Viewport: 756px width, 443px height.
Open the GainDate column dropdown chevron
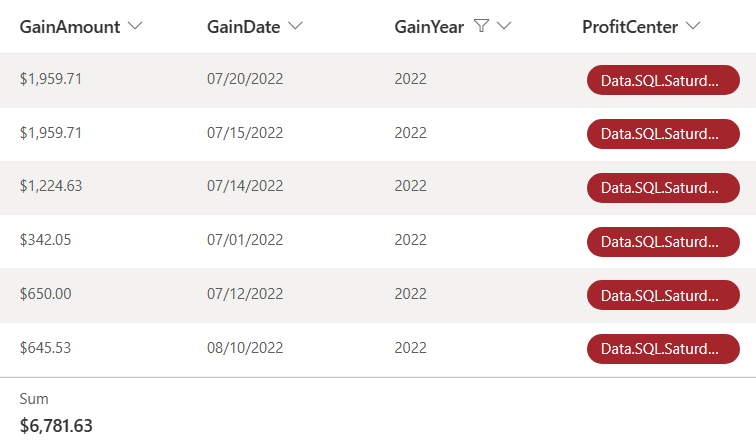[295, 27]
